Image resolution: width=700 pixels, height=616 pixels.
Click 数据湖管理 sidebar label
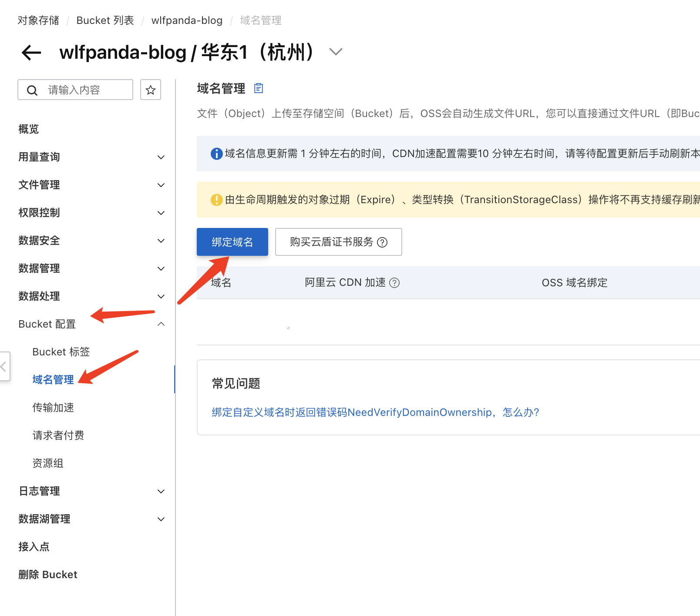point(44,519)
